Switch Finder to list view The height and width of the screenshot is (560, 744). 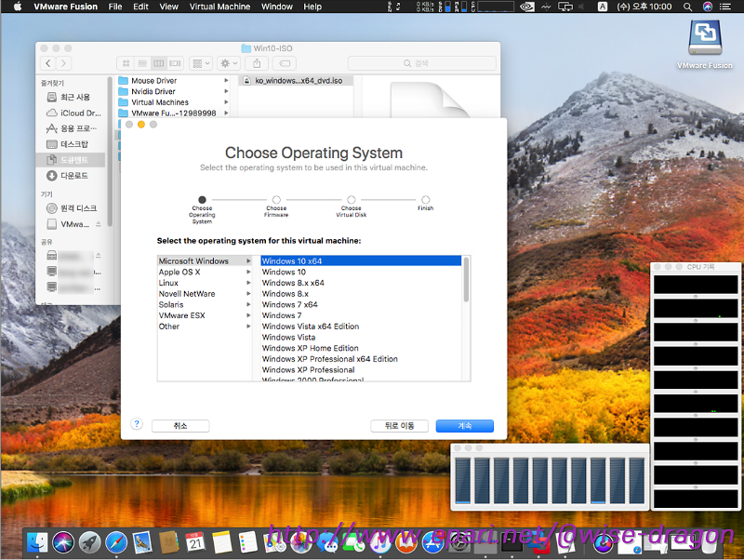point(142,63)
